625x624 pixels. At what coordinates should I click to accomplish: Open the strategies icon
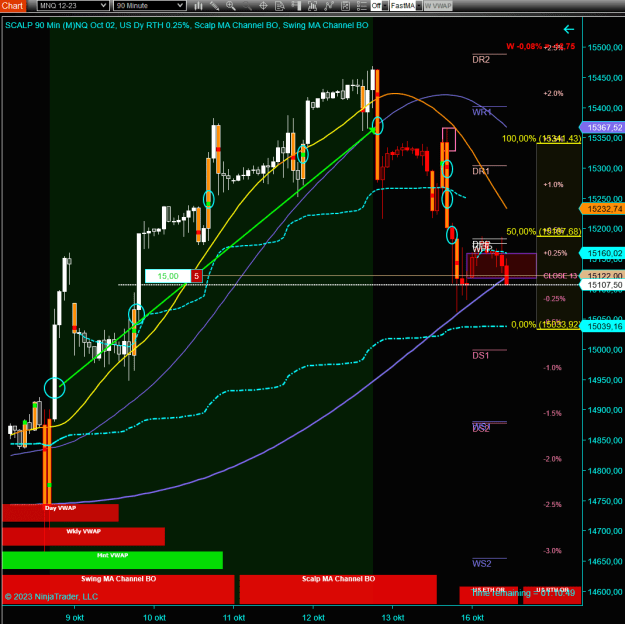329,6
